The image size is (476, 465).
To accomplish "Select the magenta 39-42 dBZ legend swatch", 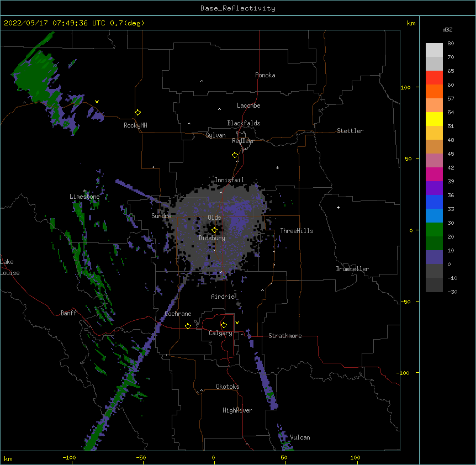I will point(434,174).
